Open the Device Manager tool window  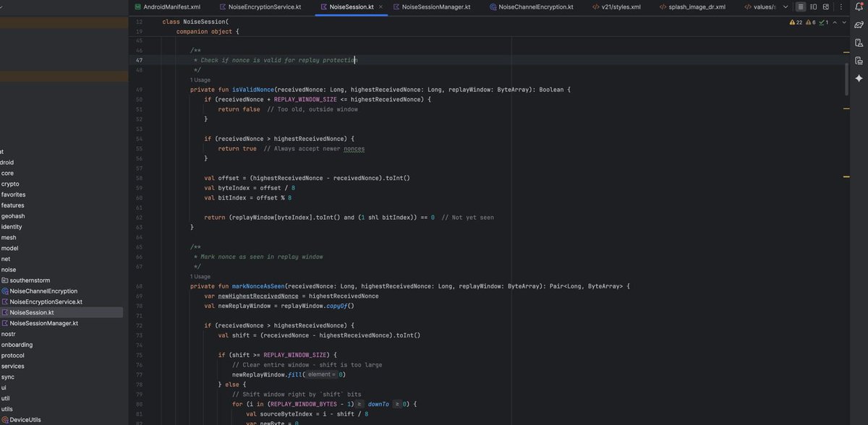click(x=859, y=43)
